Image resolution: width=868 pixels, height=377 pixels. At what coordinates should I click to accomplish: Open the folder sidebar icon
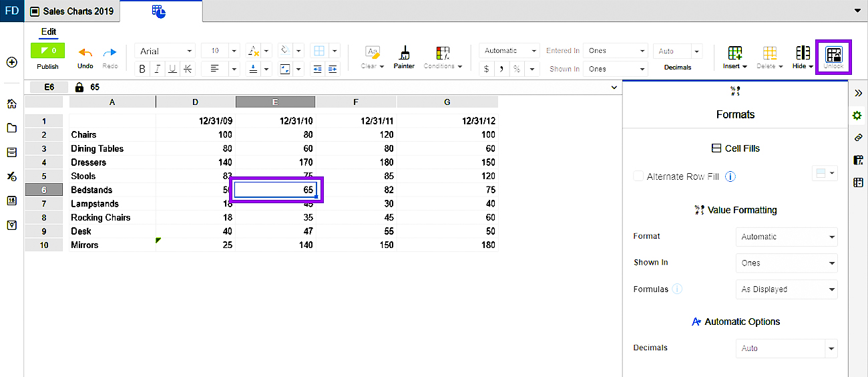11,128
